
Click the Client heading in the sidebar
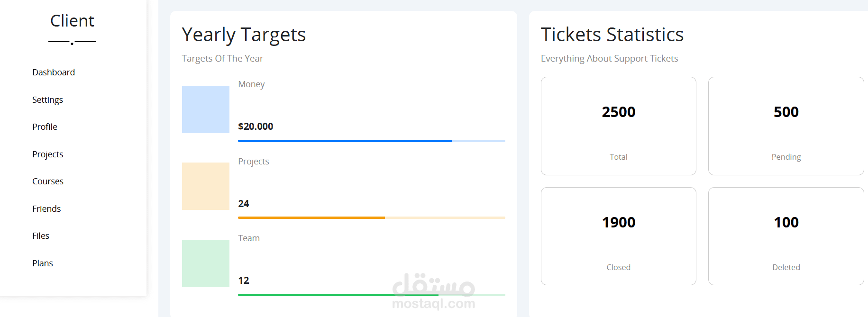pos(72,21)
